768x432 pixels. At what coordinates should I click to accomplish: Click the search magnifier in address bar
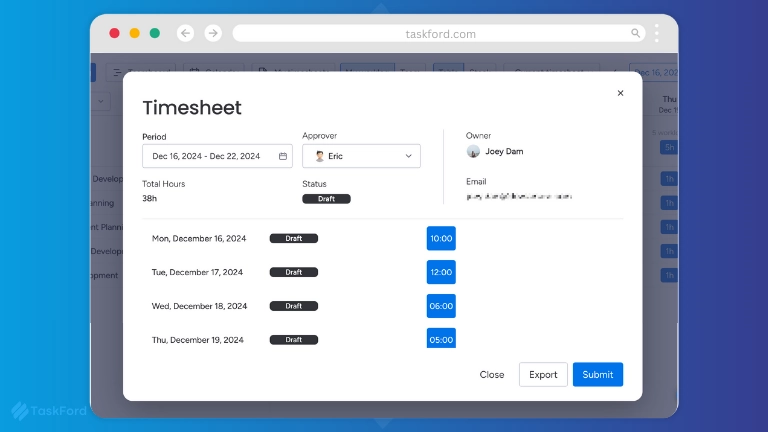[x=635, y=33]
